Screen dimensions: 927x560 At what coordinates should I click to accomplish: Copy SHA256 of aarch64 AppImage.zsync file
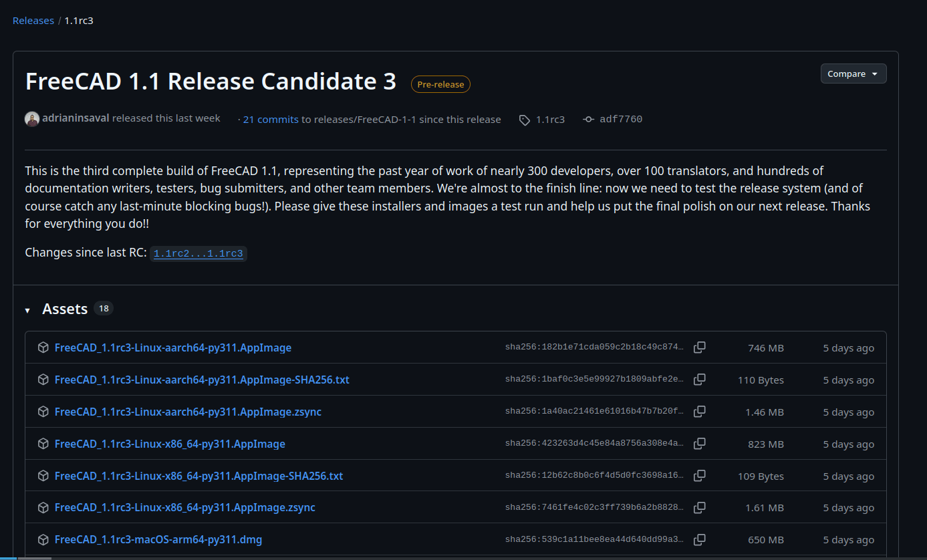pyautogui.click(x=699, y=412)
